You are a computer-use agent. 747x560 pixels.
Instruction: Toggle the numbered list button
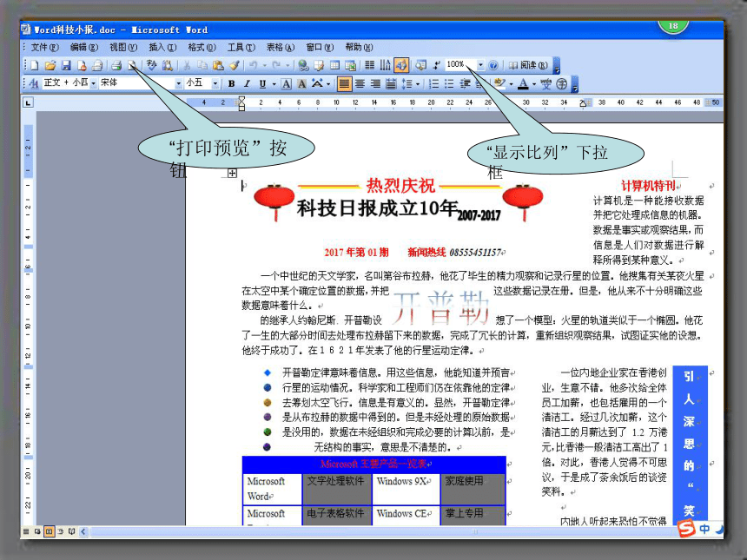pyautogui.click(x=434, y=84)
